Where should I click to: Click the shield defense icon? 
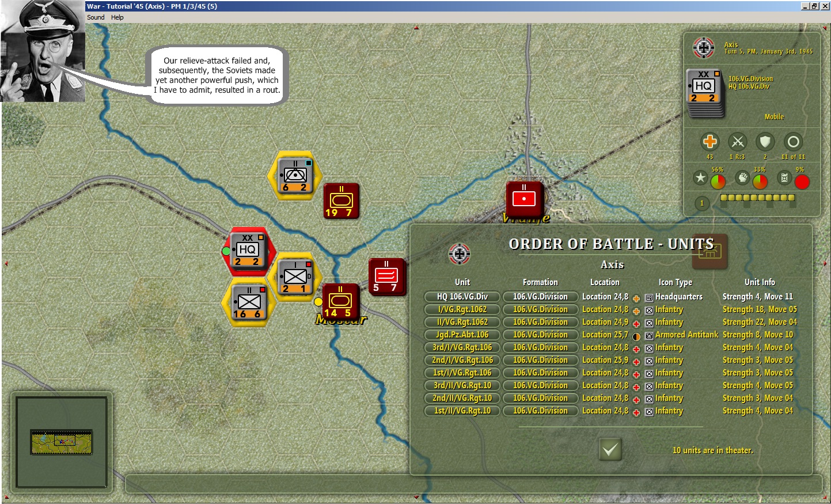tap(765, 142)
